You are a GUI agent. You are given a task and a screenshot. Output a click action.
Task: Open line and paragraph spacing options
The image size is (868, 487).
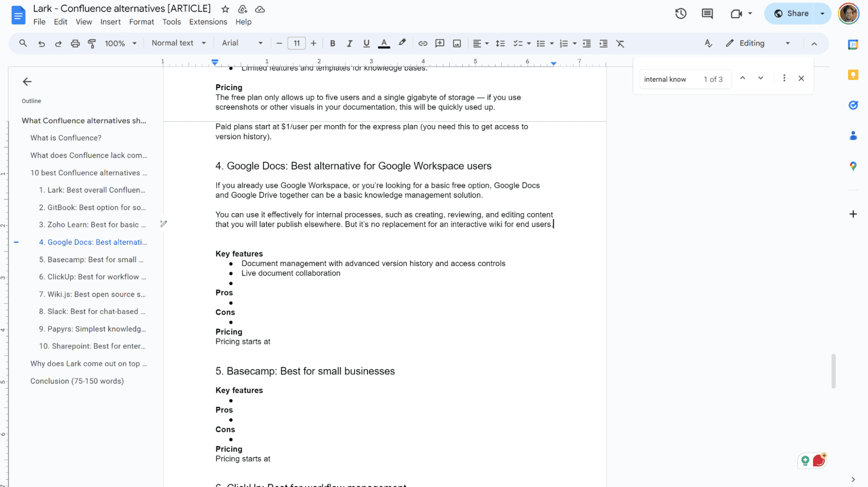tap(500, 43)
